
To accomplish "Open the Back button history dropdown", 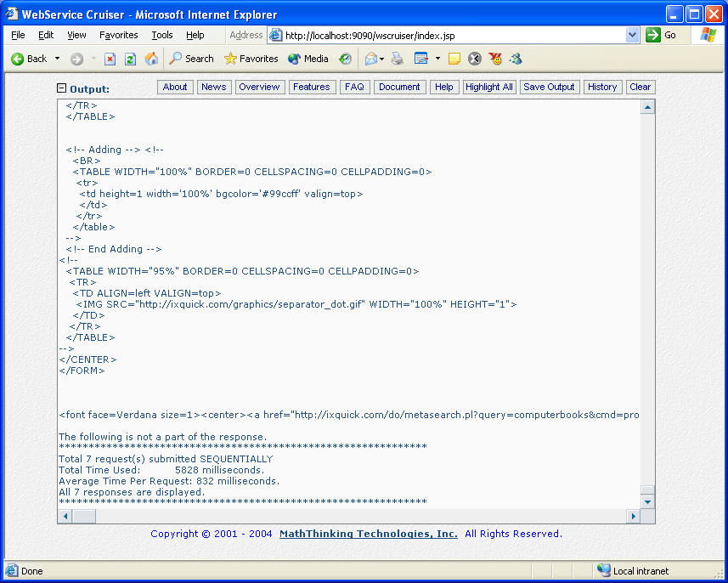I will pyautogui.click(x=58, y=59).
